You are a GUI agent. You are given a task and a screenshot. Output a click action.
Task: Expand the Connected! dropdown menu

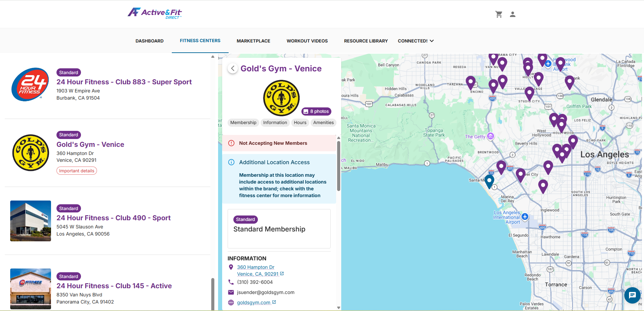click(x=416, y=41)
